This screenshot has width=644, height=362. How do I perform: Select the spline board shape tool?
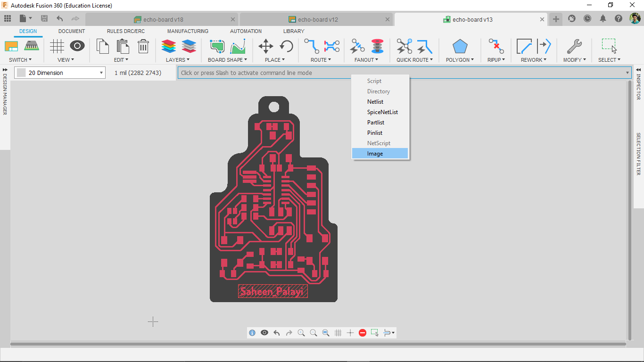pos(238,46)
